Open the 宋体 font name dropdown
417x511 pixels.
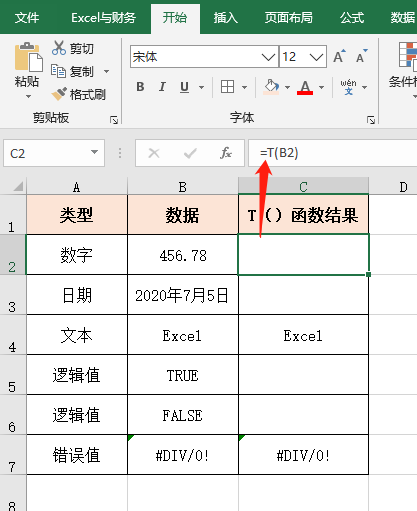[268, 57]
